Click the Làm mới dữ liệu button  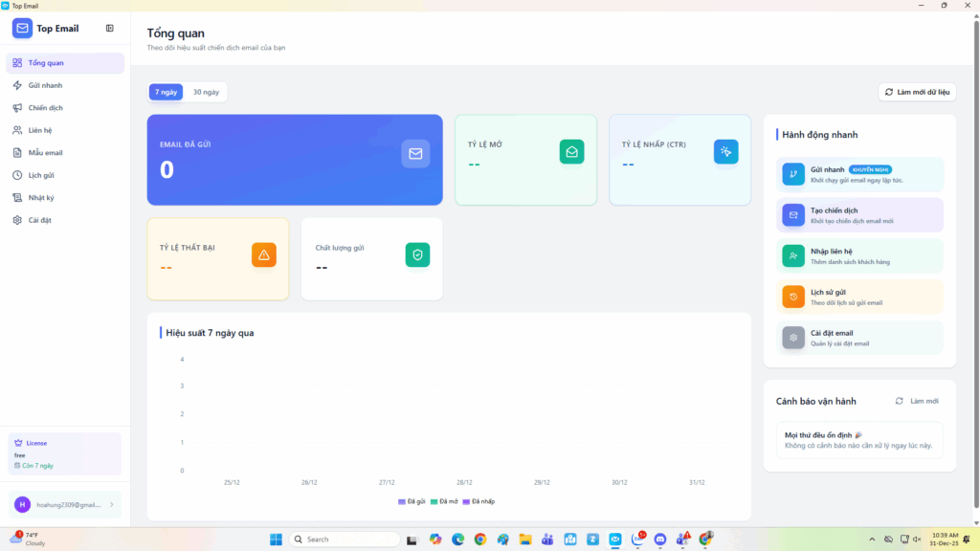point(917,92)
